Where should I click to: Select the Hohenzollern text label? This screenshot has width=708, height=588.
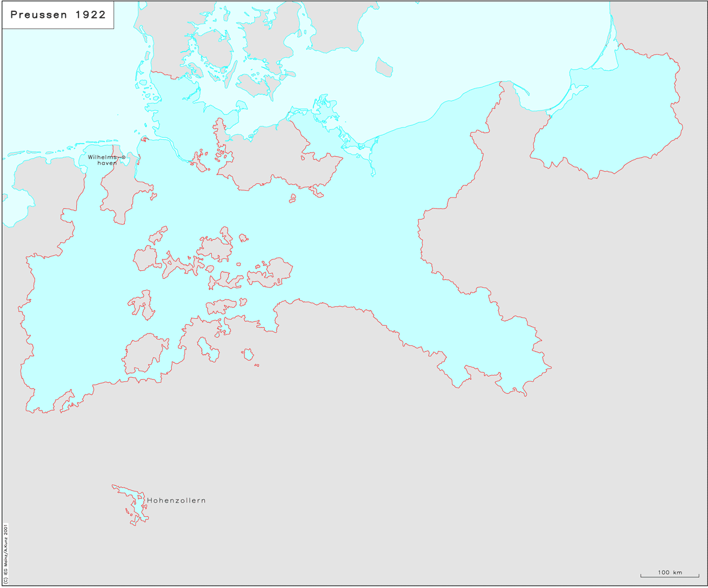[176, 500]
